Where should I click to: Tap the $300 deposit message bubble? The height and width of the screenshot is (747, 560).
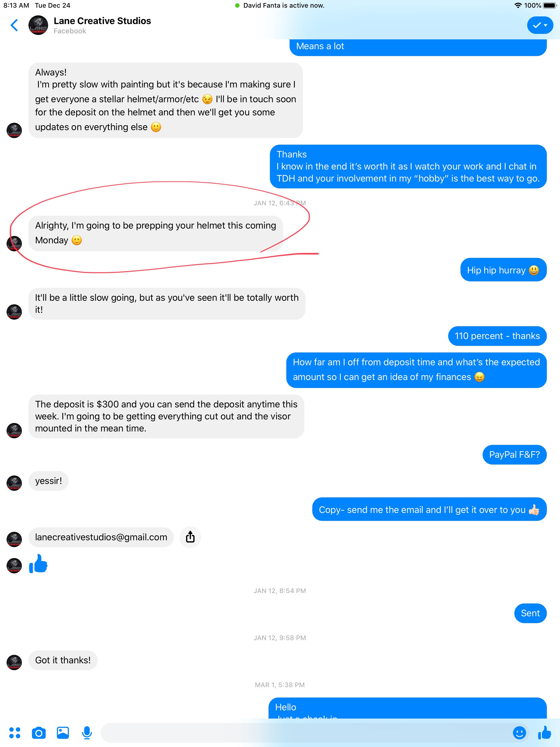point(166,416)
